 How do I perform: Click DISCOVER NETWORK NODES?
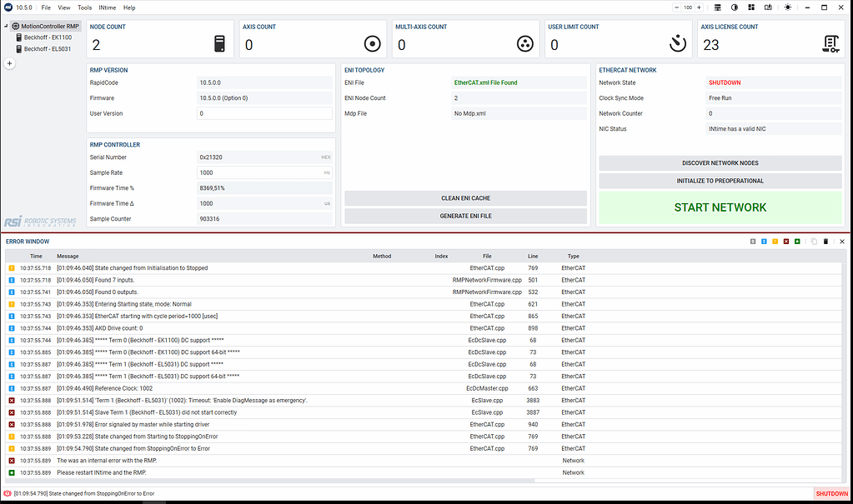pyautogui.click(x=720, y=162)
